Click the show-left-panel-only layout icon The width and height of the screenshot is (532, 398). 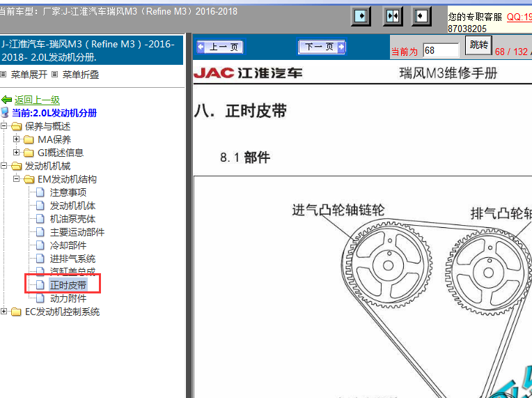coord(421,16)
